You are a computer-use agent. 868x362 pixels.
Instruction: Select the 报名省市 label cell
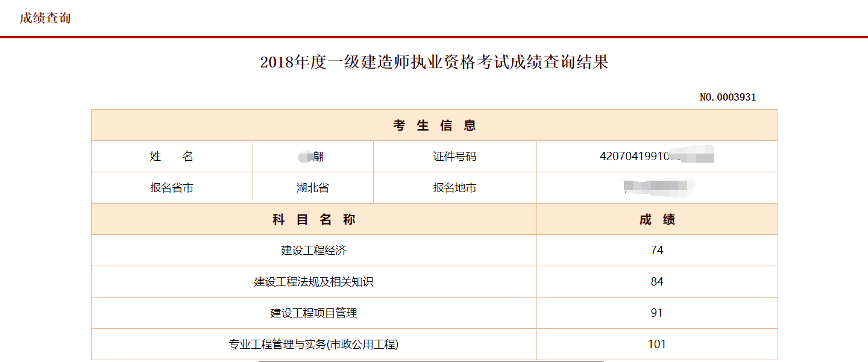point(172,188)
